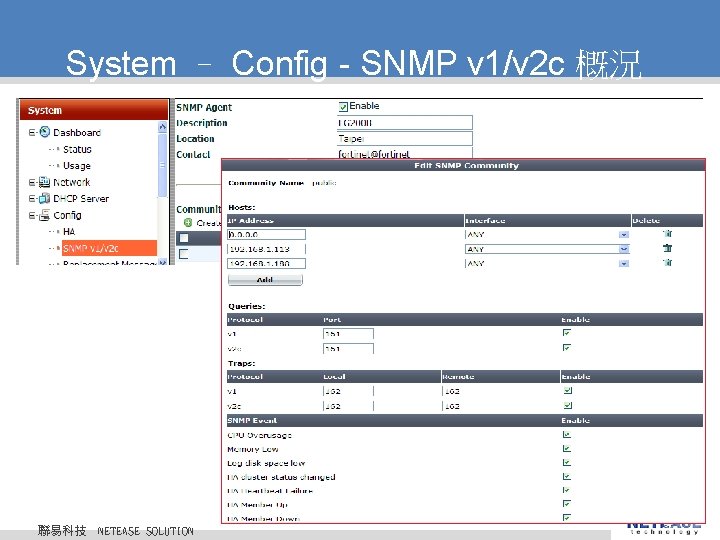This screenshot has height=540, width=720.
Task: Click the Location input field
Action: (x=405, y=139)
